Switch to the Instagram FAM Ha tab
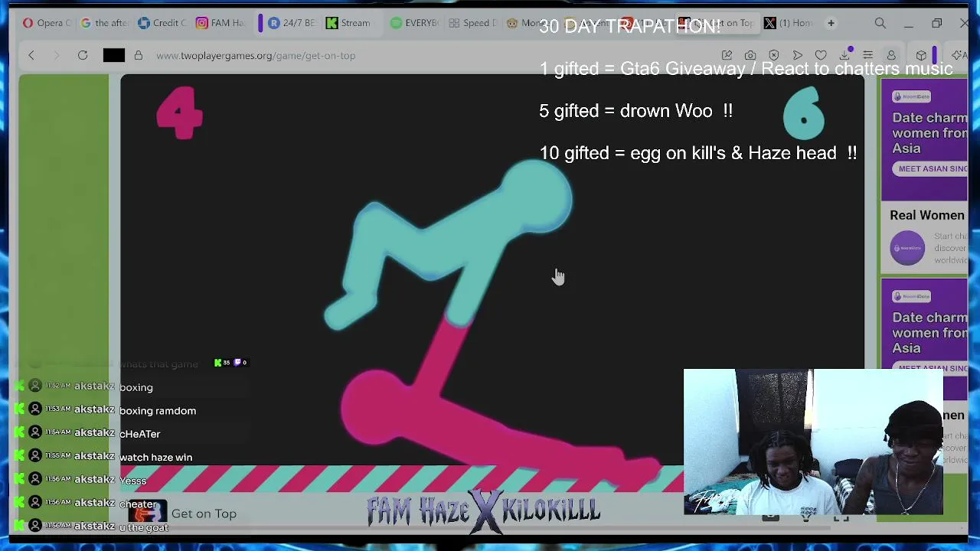 [x=220, y=23]
